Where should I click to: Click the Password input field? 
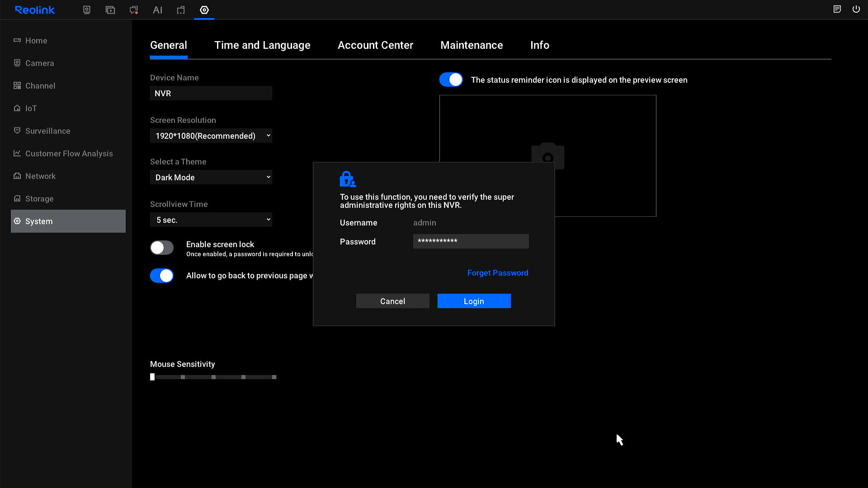click(470, 241)
